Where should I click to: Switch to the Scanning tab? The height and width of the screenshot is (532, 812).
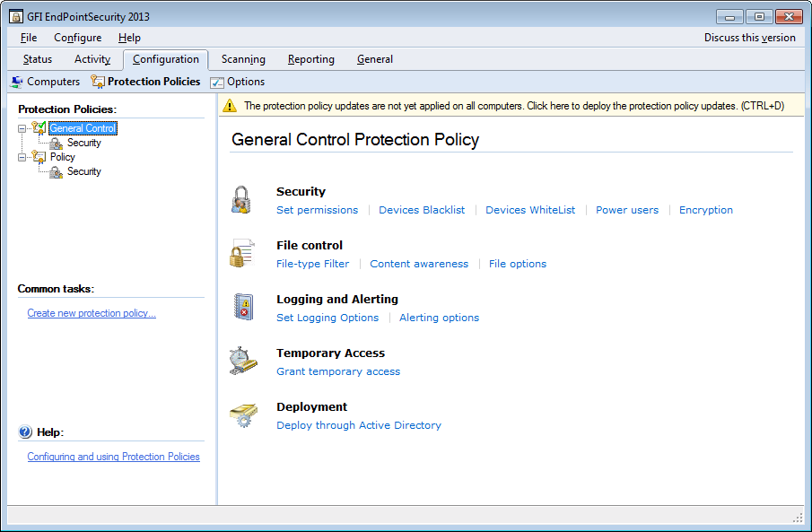click(x=243, y=59)
